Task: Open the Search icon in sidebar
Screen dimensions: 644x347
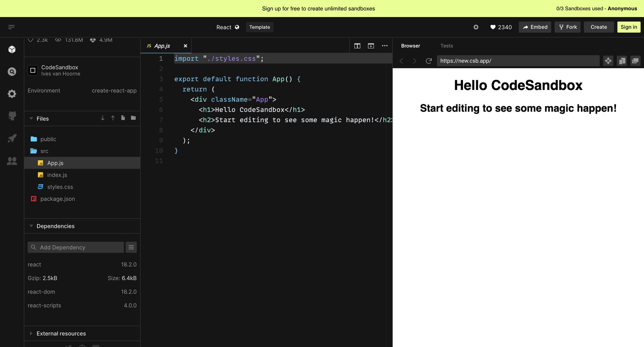Action: (12, 72)
